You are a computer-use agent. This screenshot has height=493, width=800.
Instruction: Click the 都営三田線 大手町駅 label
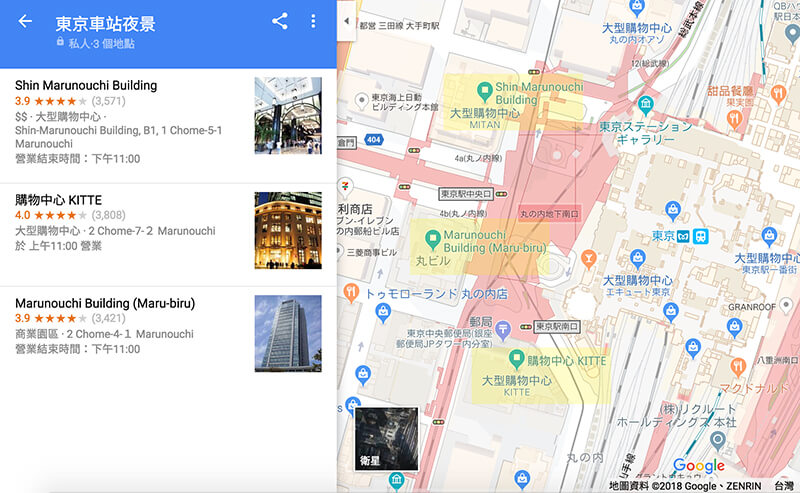coord(399,26)
